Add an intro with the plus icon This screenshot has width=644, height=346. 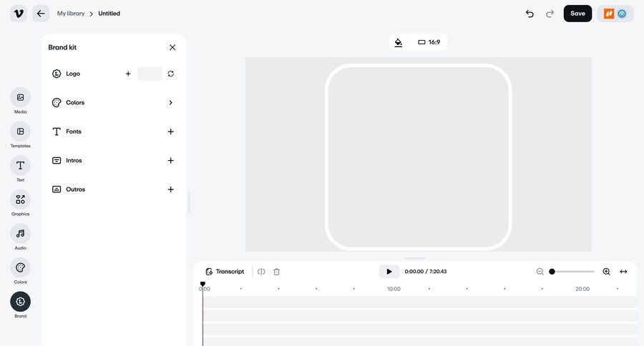pos(171,160)
